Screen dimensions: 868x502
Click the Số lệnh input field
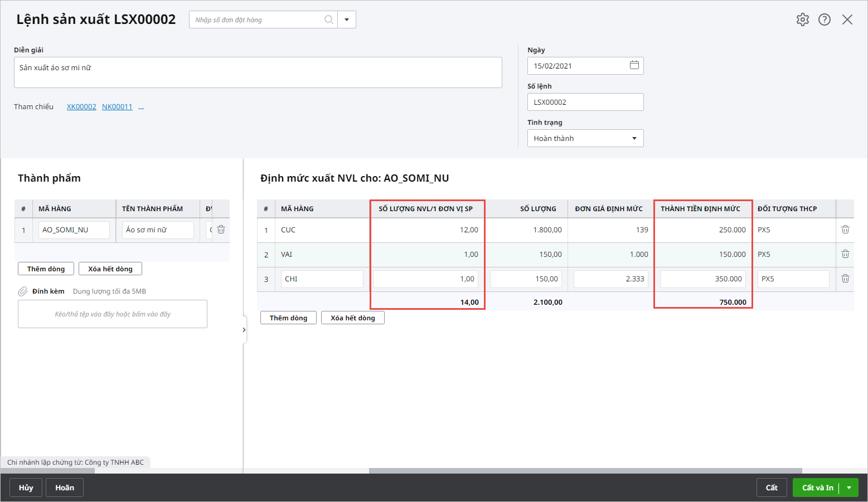click(x=585, y=102)
